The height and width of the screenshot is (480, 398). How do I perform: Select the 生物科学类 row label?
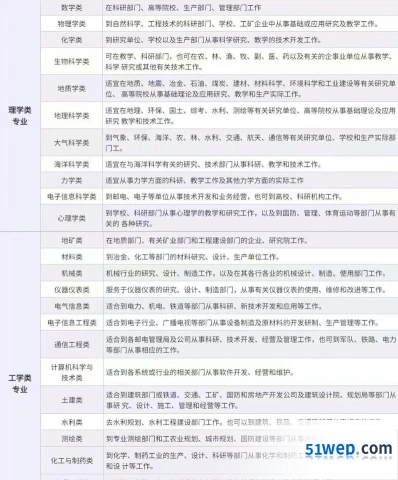coord(72,62)
